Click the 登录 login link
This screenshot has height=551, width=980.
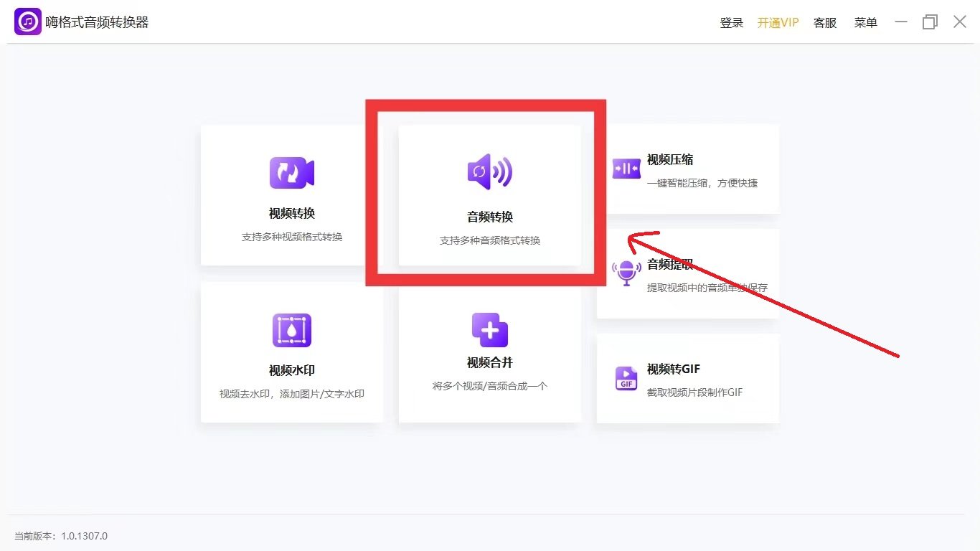(x=731, y=22)
